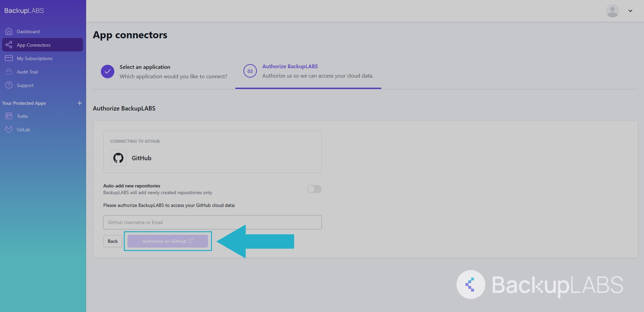Click the BackupLABS logo watermark

[470, 285]
